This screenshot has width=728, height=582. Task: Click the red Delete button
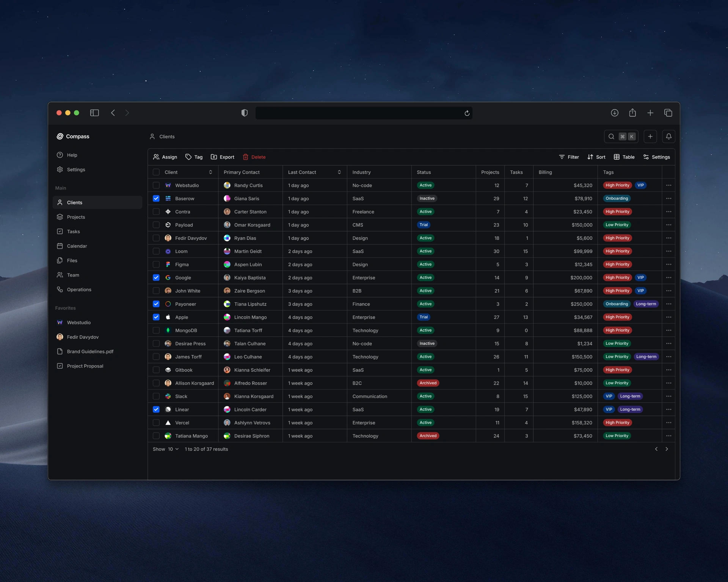[x=254, y=157]
